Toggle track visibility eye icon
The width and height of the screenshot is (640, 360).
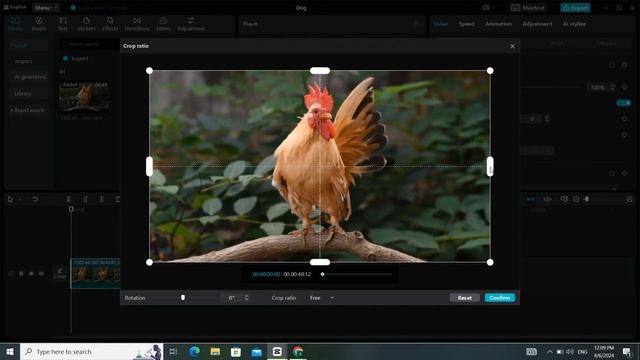tap(31, 273)
